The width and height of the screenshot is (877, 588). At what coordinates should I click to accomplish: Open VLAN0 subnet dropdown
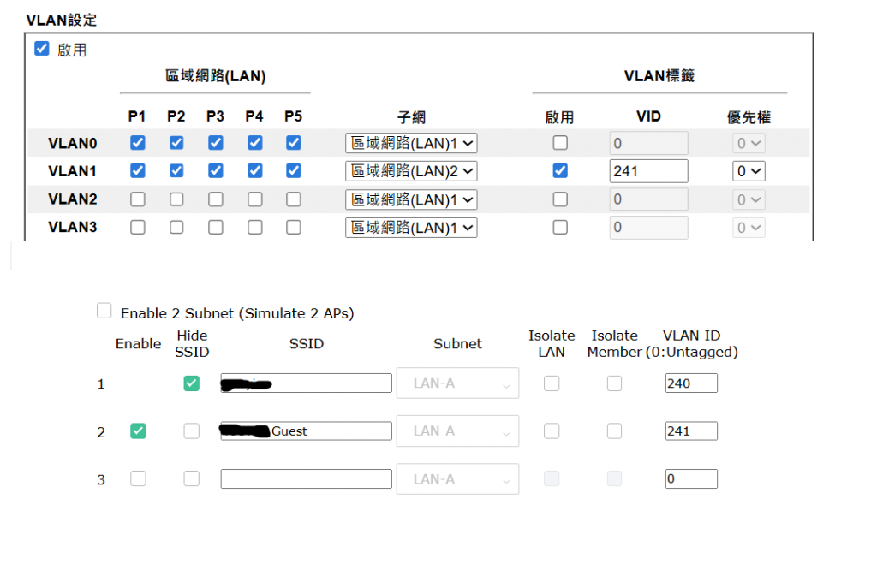point(411,143)
